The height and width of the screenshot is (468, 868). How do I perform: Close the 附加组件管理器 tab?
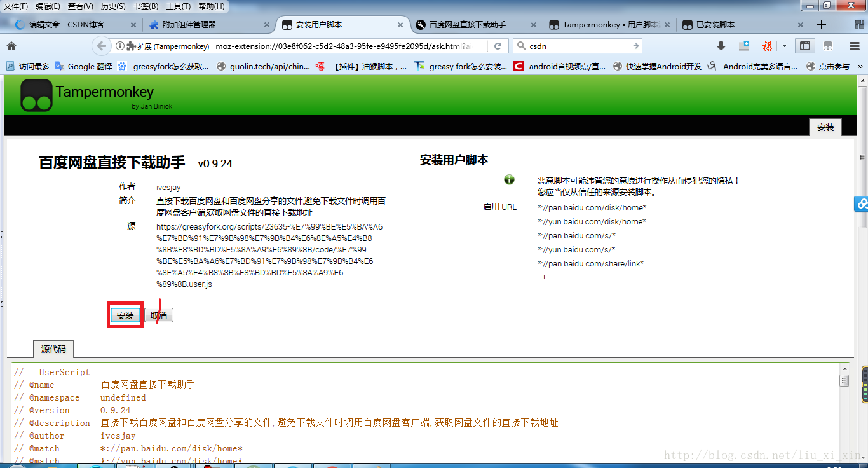266,25
